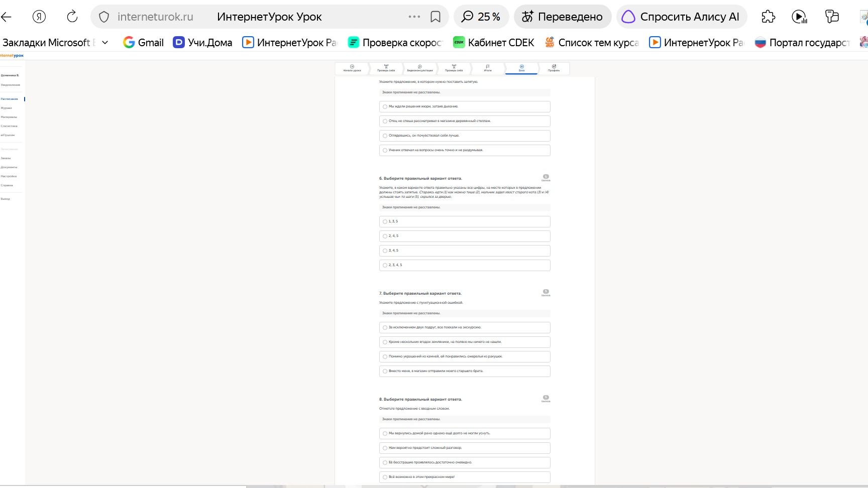The width and height of the screenshot is (868, 488).
Task: Click the points badge of question 7
Action: [546, 293]
